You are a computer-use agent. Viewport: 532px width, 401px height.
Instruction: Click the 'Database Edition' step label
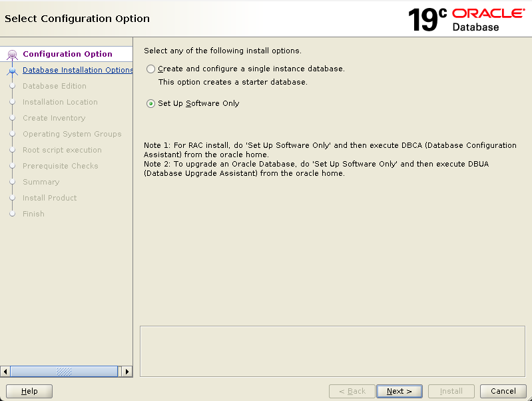pyautogui.click(x=55, y=86)
